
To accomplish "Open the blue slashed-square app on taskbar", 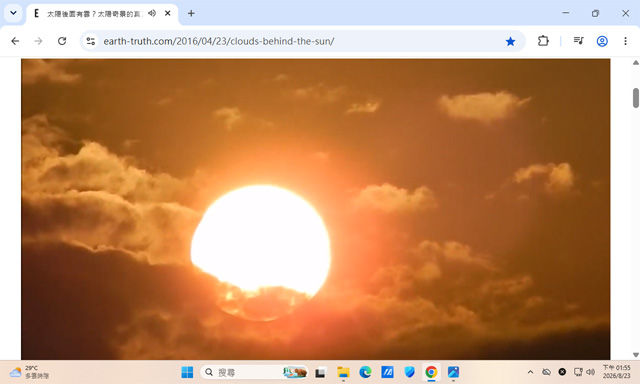I will tap(387, 372).
